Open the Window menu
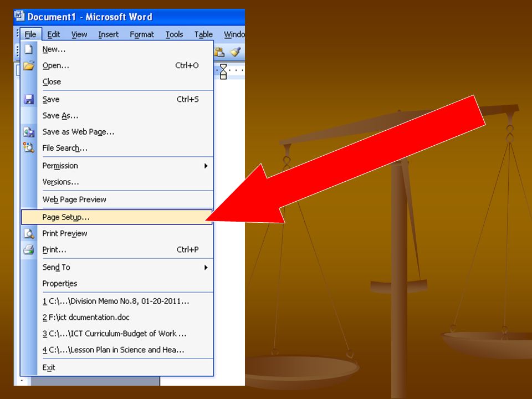532x399 pixels. coord(234,34)
